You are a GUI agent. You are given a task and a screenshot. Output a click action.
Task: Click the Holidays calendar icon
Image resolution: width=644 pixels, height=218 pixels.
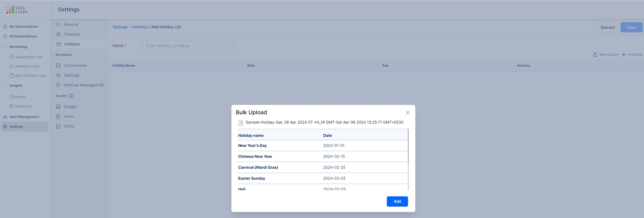coord(58,44)
